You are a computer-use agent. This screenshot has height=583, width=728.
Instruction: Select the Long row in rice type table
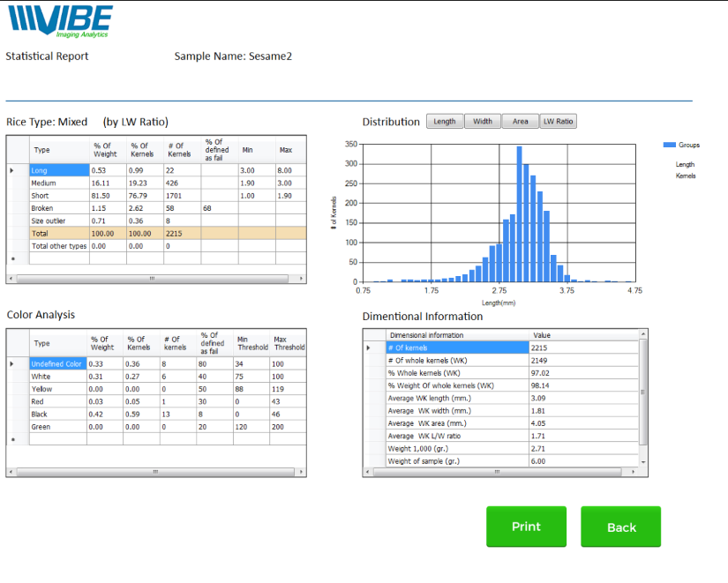(59, 170)
